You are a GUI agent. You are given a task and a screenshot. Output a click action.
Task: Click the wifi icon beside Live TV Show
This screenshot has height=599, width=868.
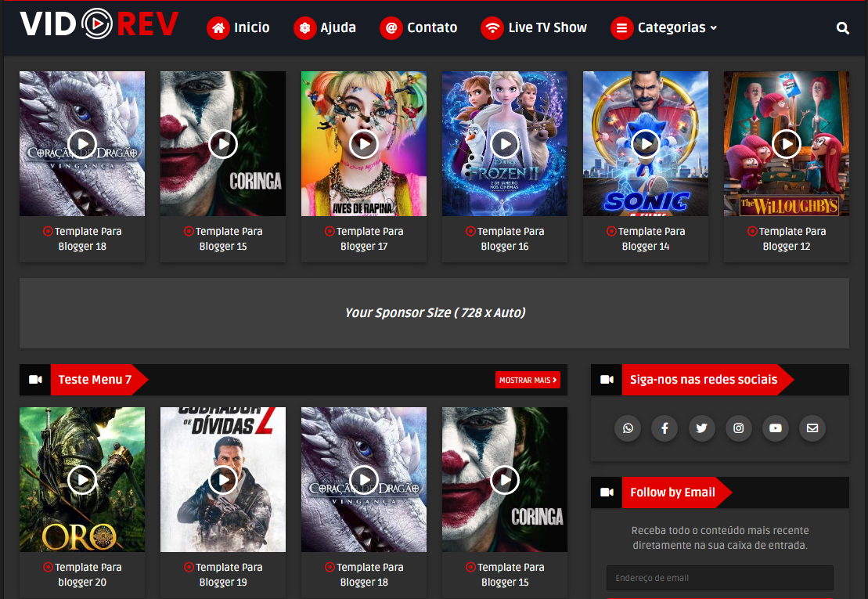[x=492, y=27]
